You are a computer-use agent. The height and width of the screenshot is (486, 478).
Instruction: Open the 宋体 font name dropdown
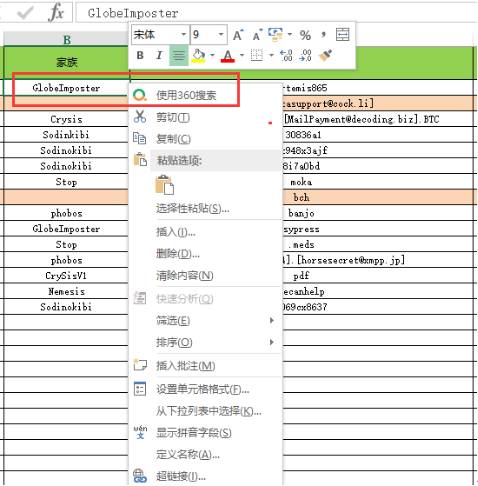point(183,34)
